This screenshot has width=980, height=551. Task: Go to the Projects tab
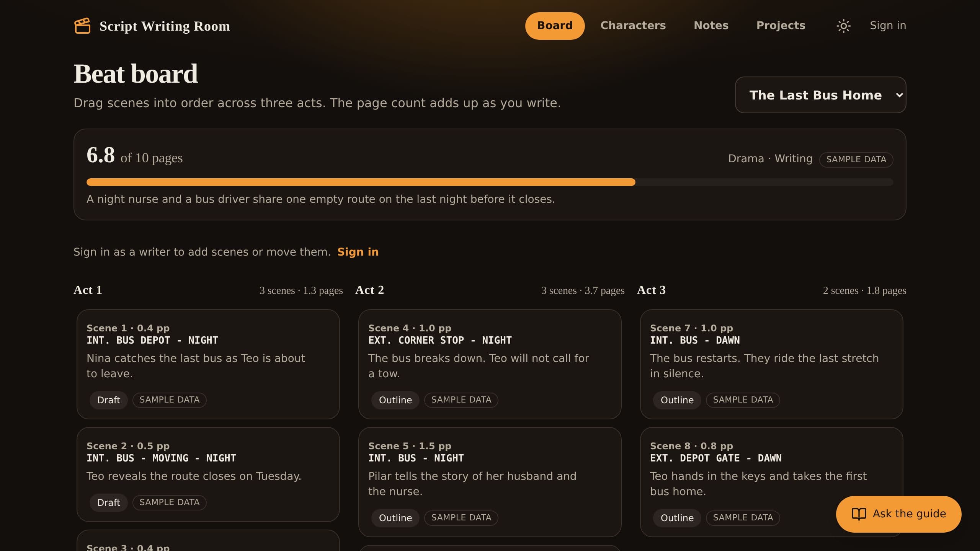tap(781, 26)
